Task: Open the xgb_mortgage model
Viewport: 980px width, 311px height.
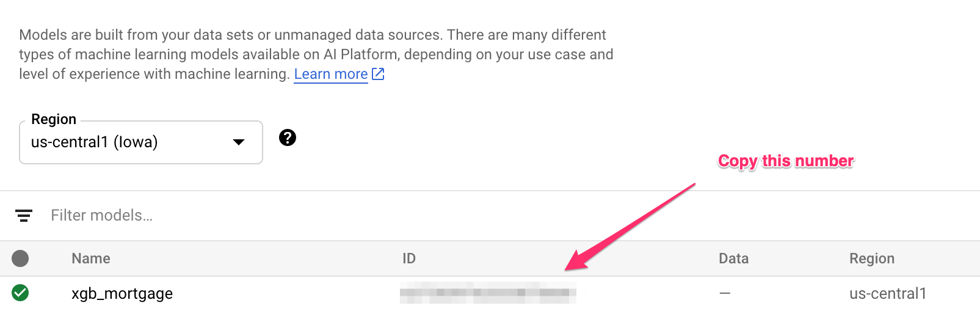Action: (122, 294)
